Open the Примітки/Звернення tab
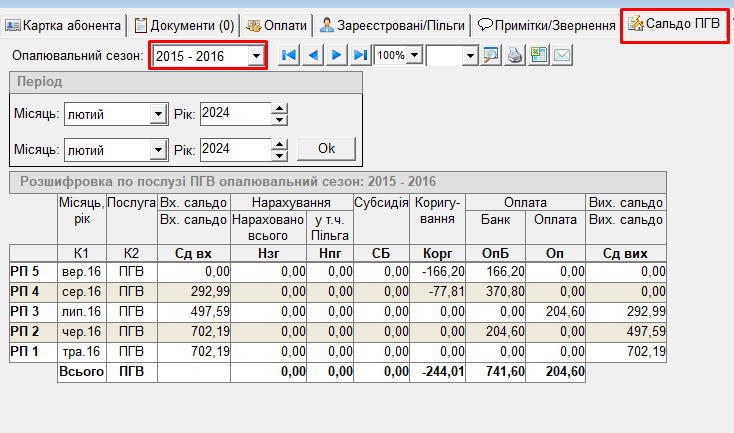 pos(545,24)
